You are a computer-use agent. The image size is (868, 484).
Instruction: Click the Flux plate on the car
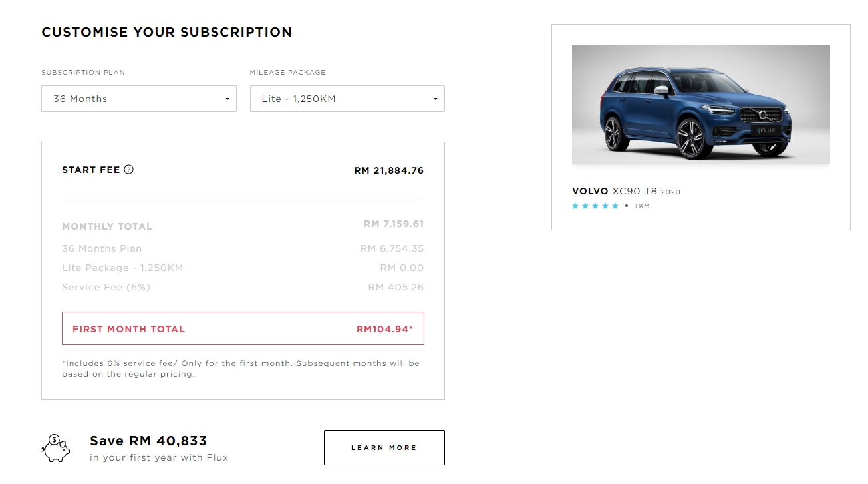767,130
